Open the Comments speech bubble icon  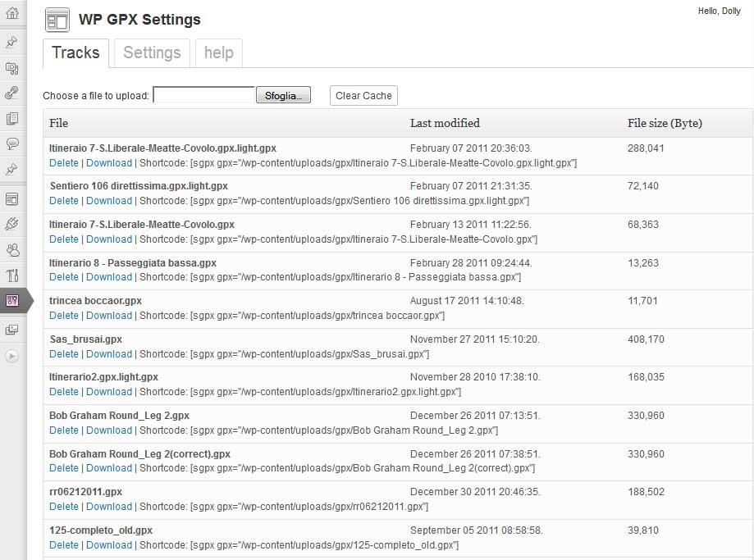[x=12, y=143]
